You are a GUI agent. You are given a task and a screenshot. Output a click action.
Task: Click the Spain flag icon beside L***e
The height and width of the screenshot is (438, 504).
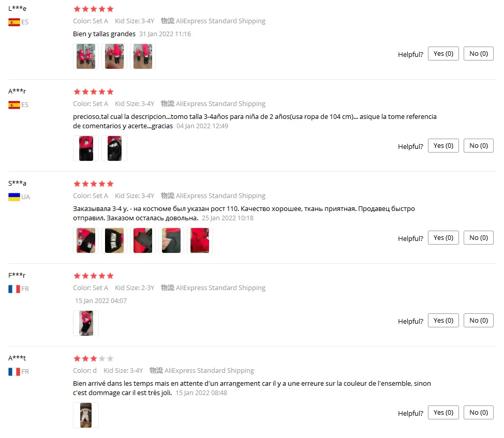pos(14,22)
